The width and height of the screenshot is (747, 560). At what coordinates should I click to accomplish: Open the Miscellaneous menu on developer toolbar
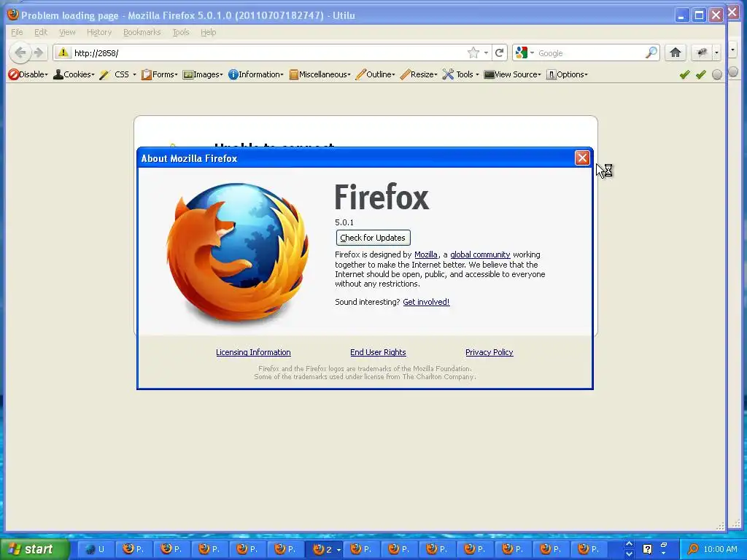click(320, 74)
